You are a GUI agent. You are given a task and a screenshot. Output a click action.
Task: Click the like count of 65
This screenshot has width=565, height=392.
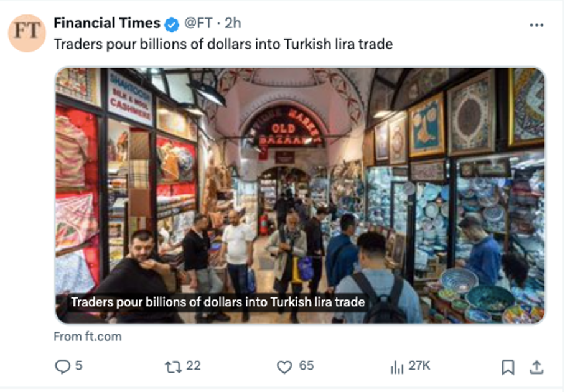[x=306, y=366]
